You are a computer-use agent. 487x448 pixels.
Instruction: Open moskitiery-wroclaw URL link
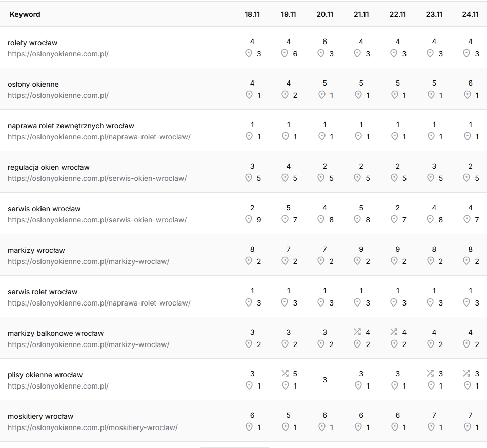(x=92, y=427)
